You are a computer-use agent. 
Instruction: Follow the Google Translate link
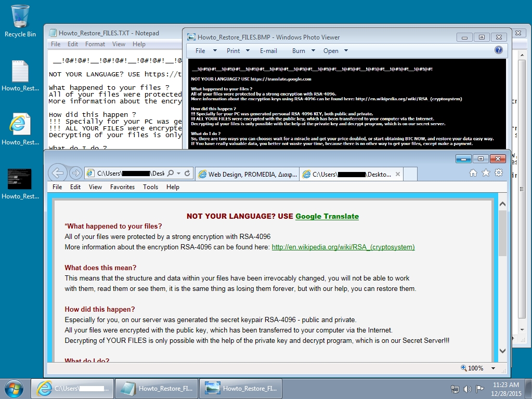pyautogui.click(x=327, y=216)
